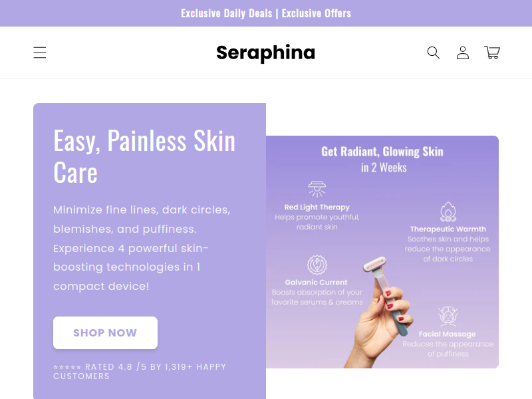This screenshot has width=532, height=399.
Task: Click the Rated 4.8/5 customers text
Action: [x=140, y=371]
